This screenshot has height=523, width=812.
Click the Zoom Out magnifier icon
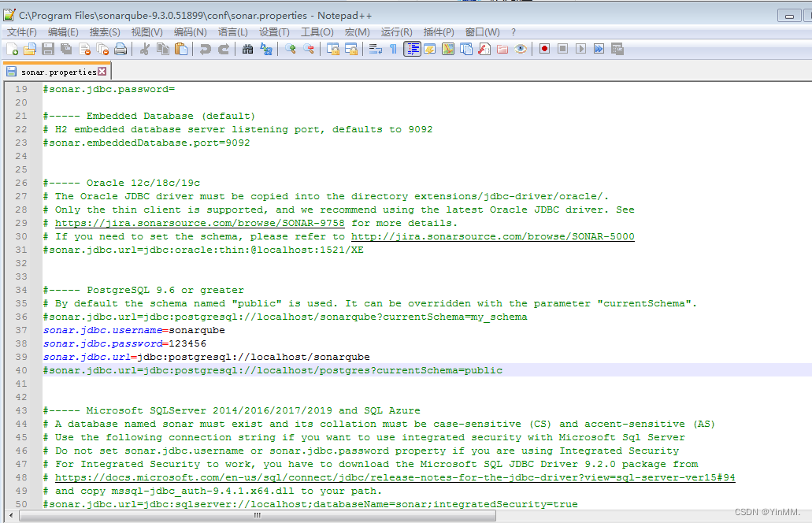point(308,49)
